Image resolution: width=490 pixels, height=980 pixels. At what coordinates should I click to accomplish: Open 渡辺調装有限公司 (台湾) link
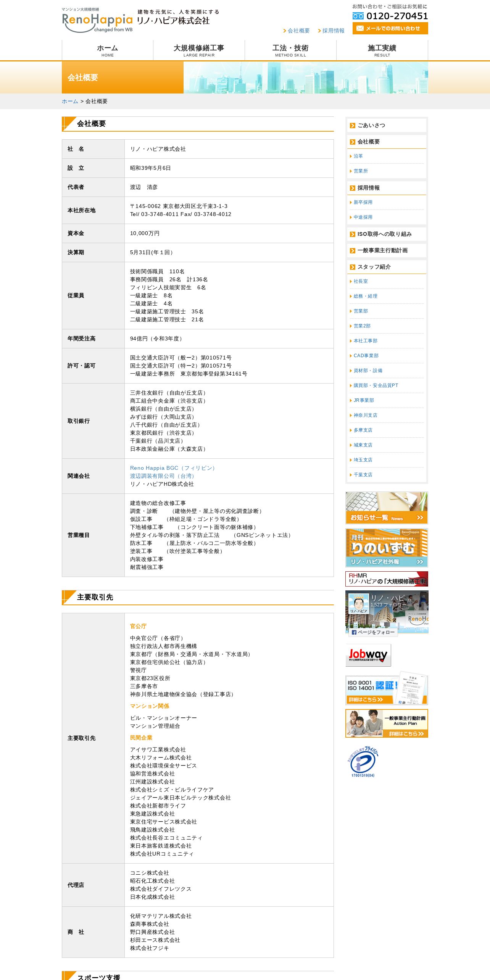coord(163,476)
